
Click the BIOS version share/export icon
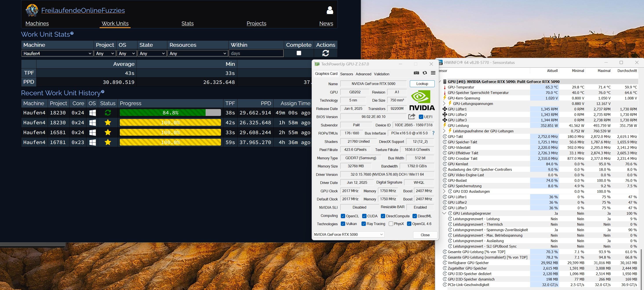coord(412,117)
